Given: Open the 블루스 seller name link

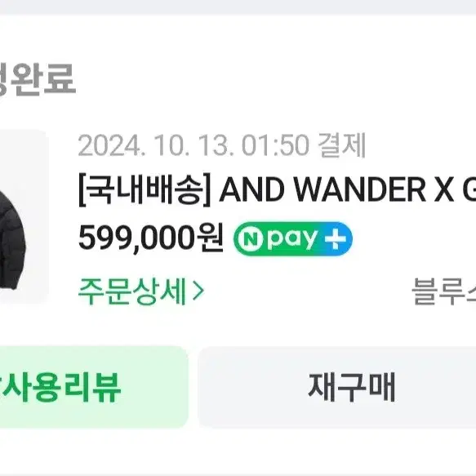Looking at the screenshot, I should pyautogui.click(x=444, y=291).
